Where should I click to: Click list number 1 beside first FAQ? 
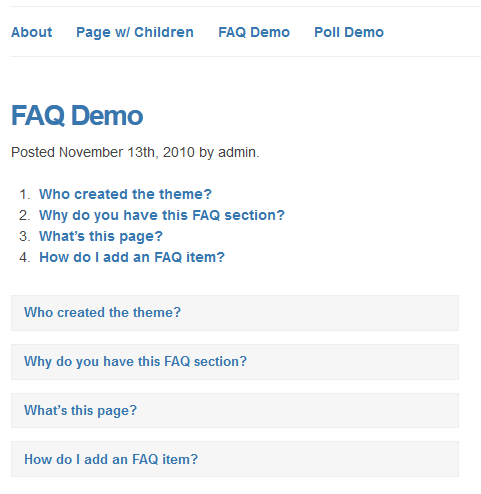tap(25, 194)
